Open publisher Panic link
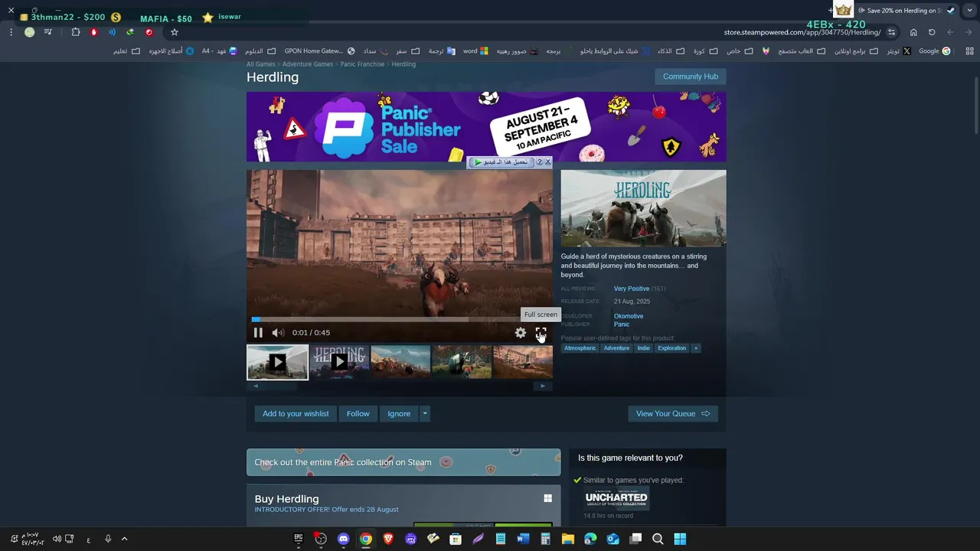The width and height of the screenshot is (980, 551). [622, 324]
